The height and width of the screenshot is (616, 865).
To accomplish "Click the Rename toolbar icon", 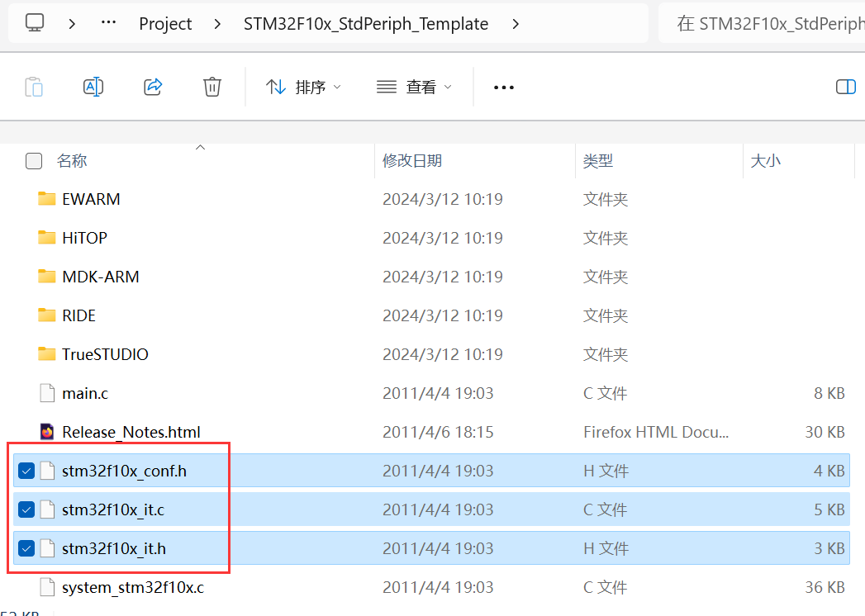I will click(x=93, y=87).
